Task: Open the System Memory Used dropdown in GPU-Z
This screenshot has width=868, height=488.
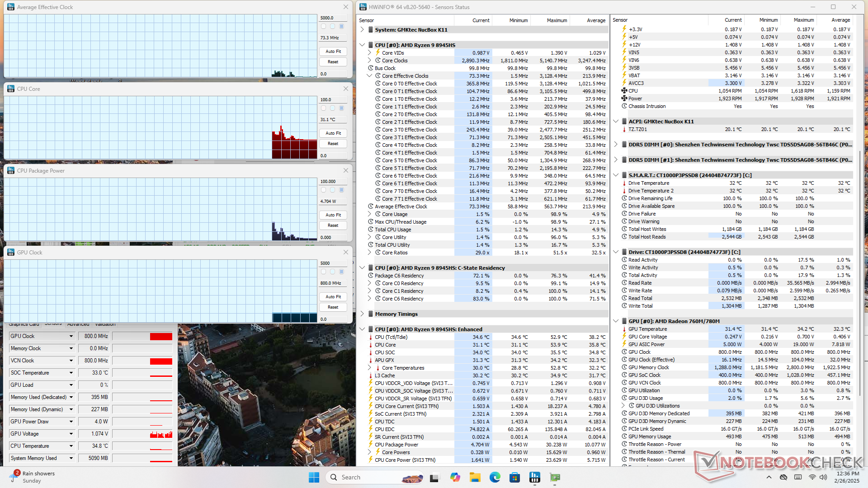Action: [x=71, y=458]
